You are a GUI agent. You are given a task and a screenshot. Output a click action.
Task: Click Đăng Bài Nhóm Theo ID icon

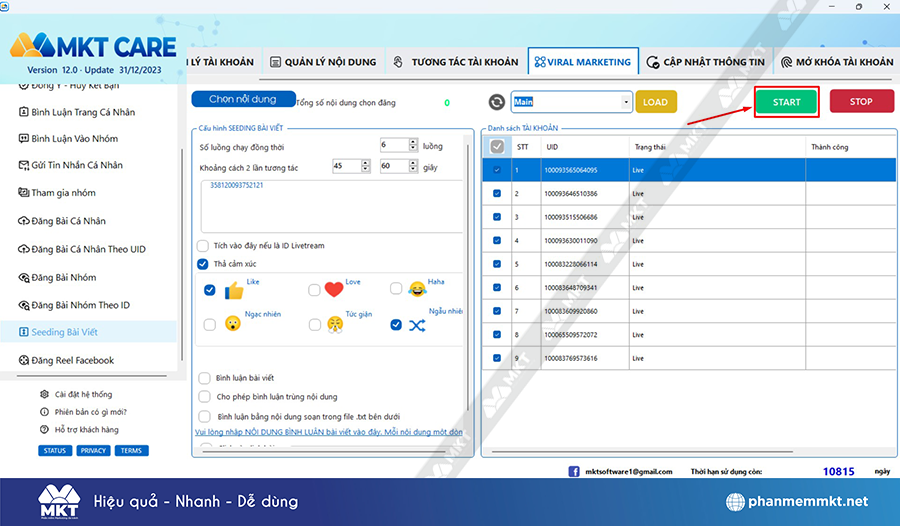pos(24,305)
